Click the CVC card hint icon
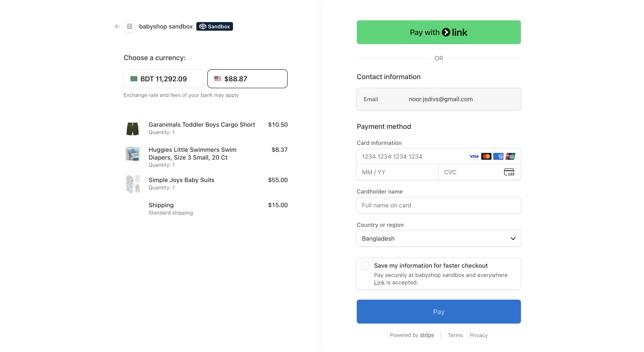644x352 pixels. pos(509,172)
